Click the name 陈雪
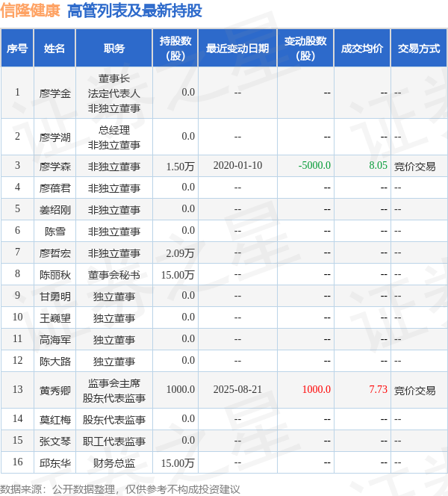This screenshot has width=448, height=496. 55,232
